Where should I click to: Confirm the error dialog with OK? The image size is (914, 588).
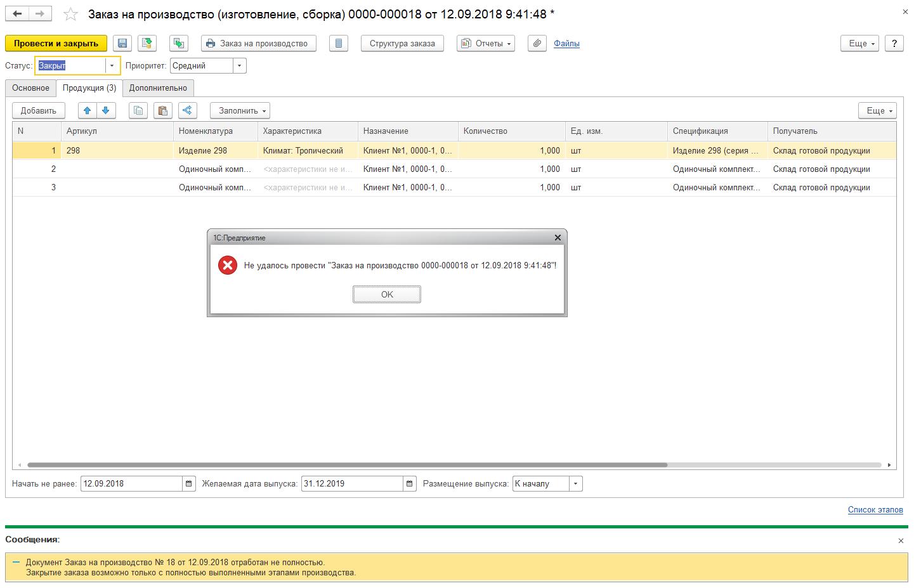tap(387, 294)
